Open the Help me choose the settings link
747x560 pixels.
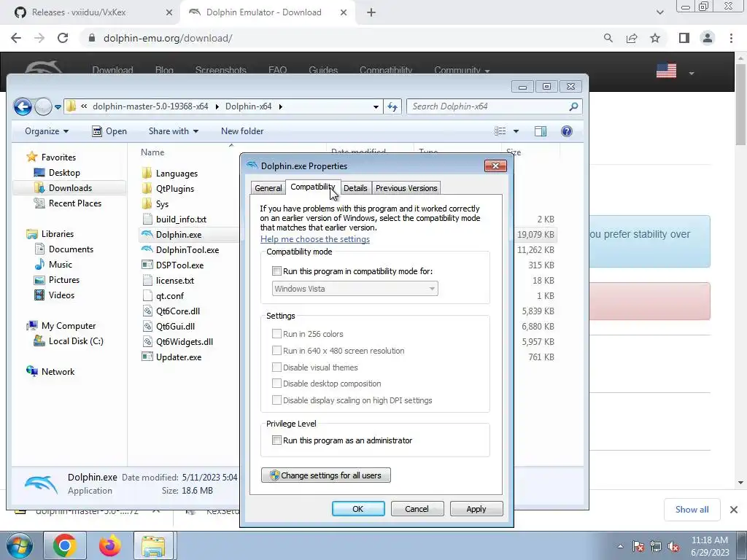315,239
